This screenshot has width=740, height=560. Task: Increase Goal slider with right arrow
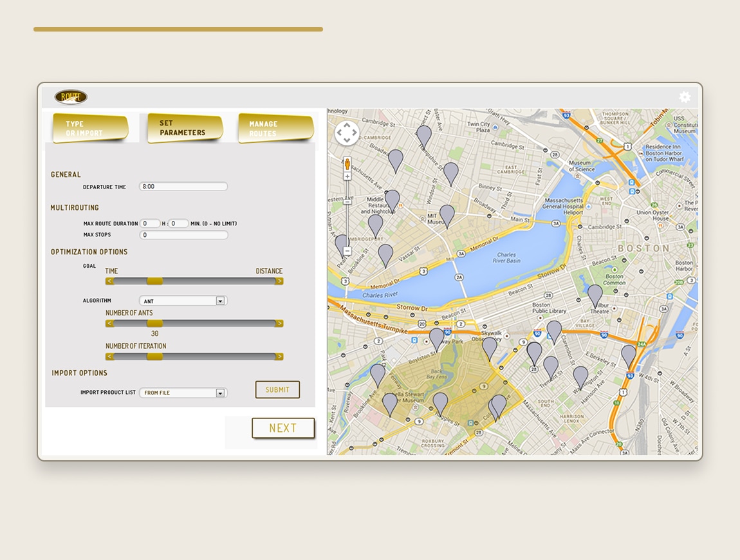(279, 281)
